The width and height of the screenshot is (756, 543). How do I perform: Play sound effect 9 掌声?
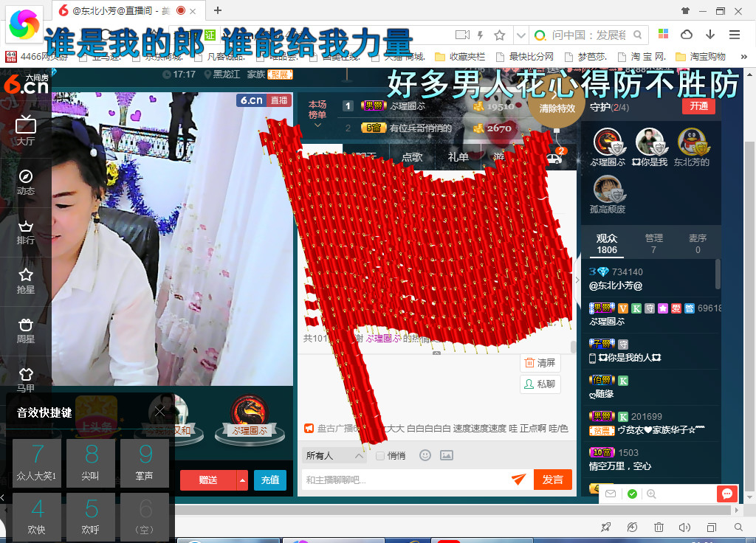click(x=145, y=463)
